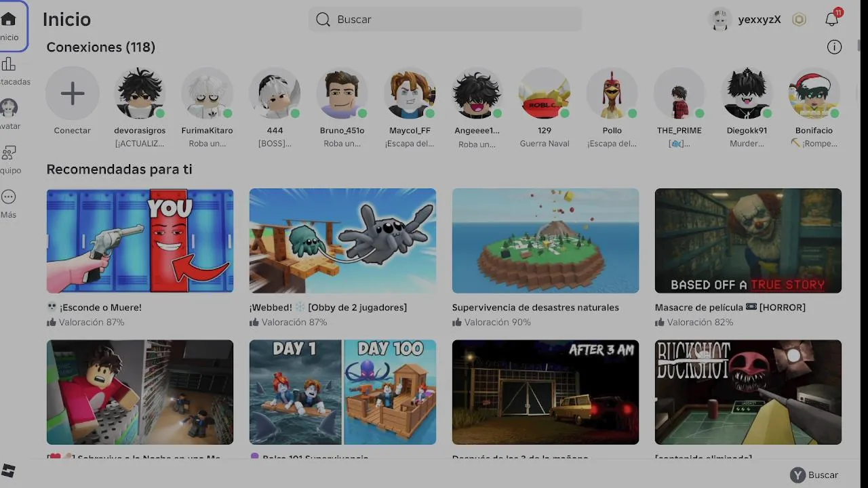
Task: Open the Destacadas charts sidebar icon
Action: coord(8,64)
